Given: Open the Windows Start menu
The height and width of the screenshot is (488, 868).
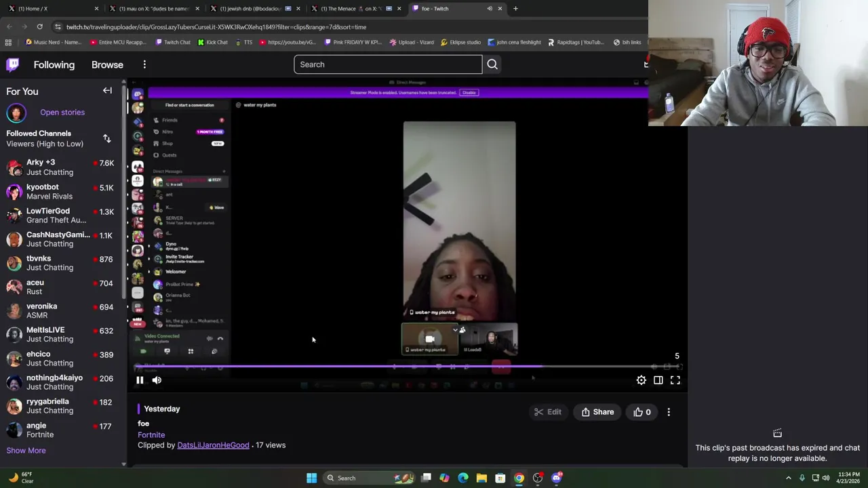Looking at the screenshot, I should (311, 478).
